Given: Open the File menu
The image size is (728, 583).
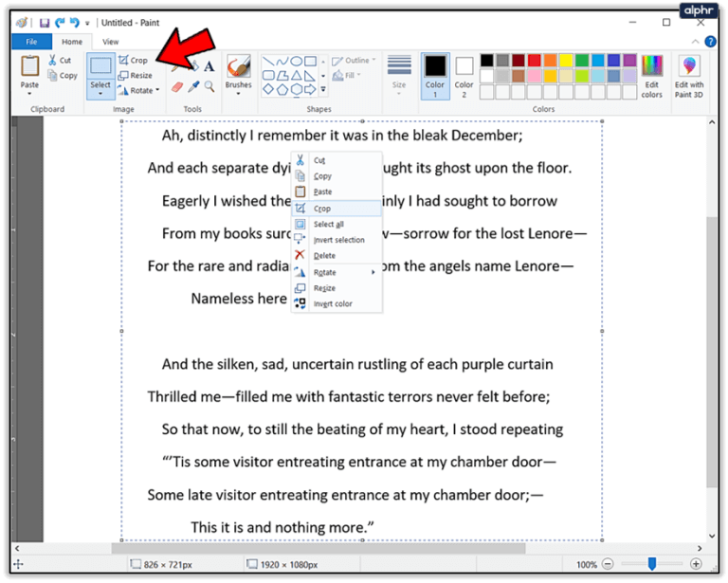Looking at the screenshot, I should tap(31, 42).
